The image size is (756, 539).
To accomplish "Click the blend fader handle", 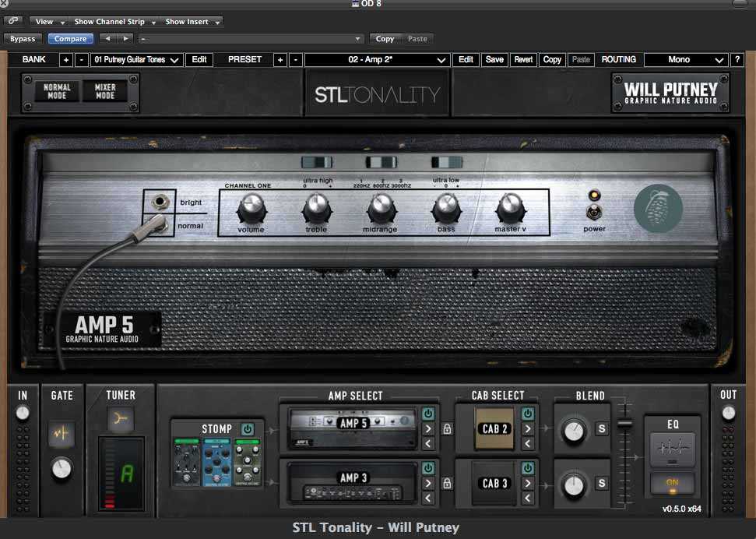I will [625, 423].
